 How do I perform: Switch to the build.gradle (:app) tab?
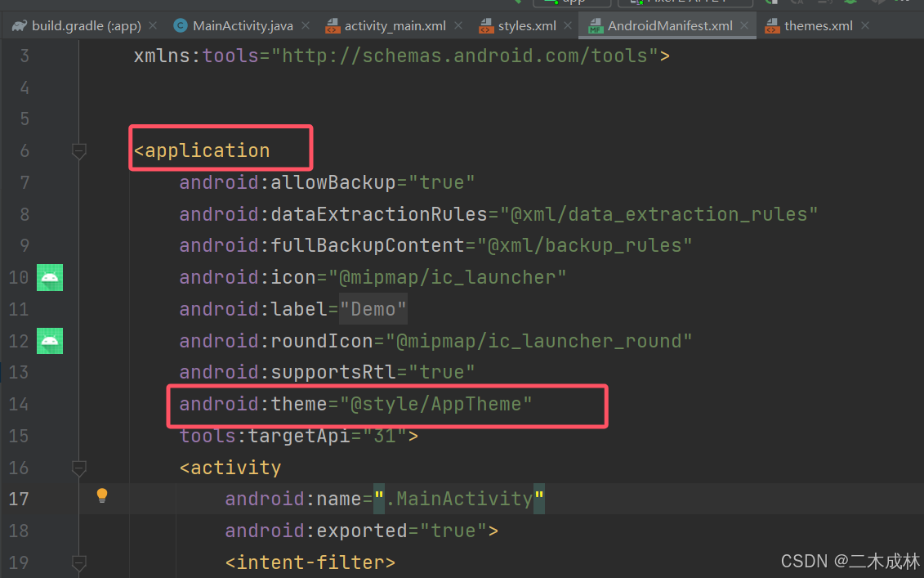[x=86, y=26]
